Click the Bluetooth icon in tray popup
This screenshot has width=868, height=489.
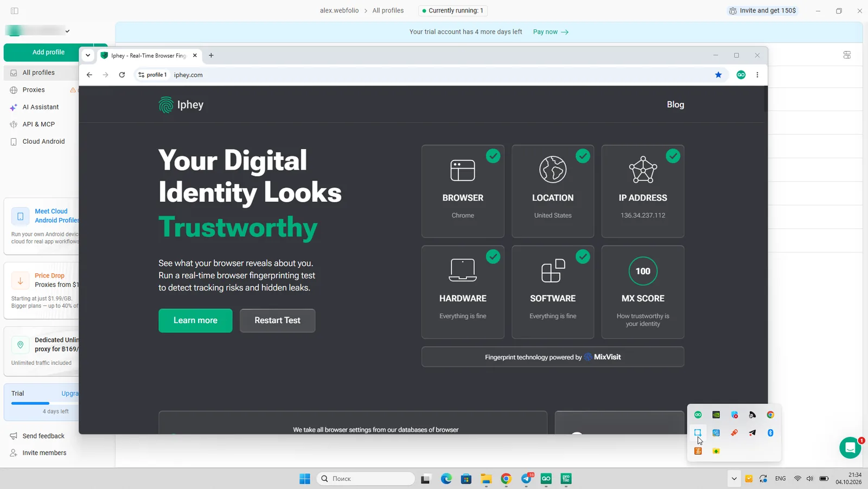770,433
